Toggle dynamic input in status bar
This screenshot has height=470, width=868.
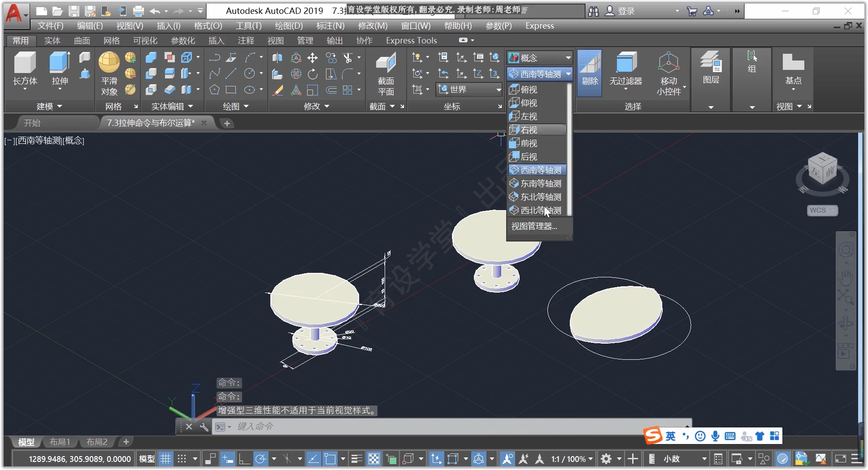(228, 459)
